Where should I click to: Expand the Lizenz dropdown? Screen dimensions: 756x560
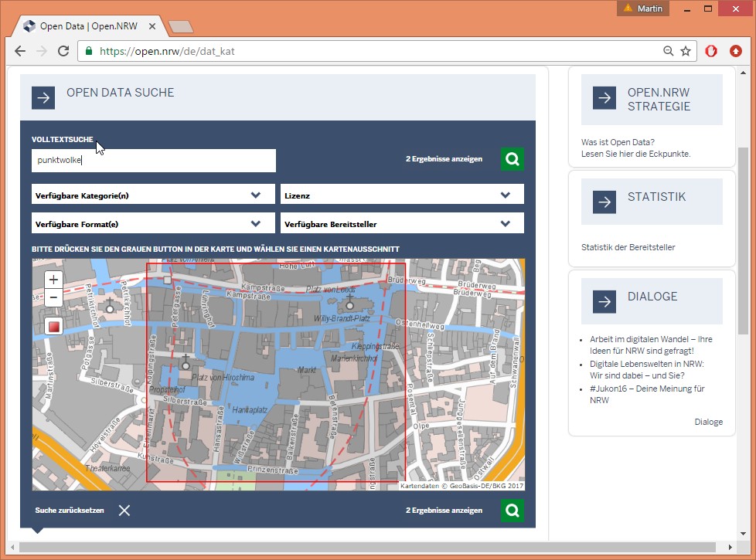click(402, 195)
